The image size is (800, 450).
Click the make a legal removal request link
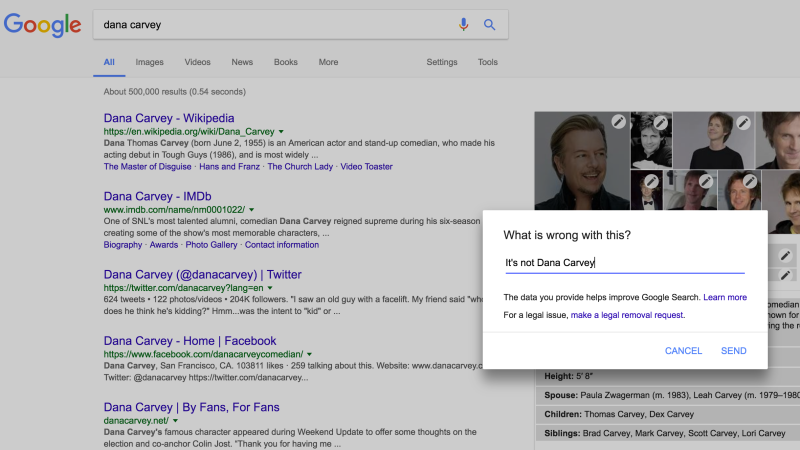pos(627,315)
